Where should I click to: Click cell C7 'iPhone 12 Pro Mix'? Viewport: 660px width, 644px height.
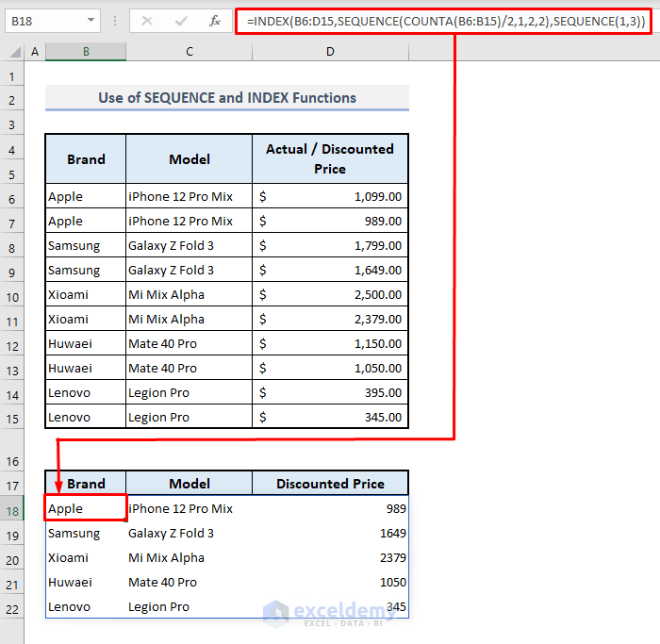190,221
